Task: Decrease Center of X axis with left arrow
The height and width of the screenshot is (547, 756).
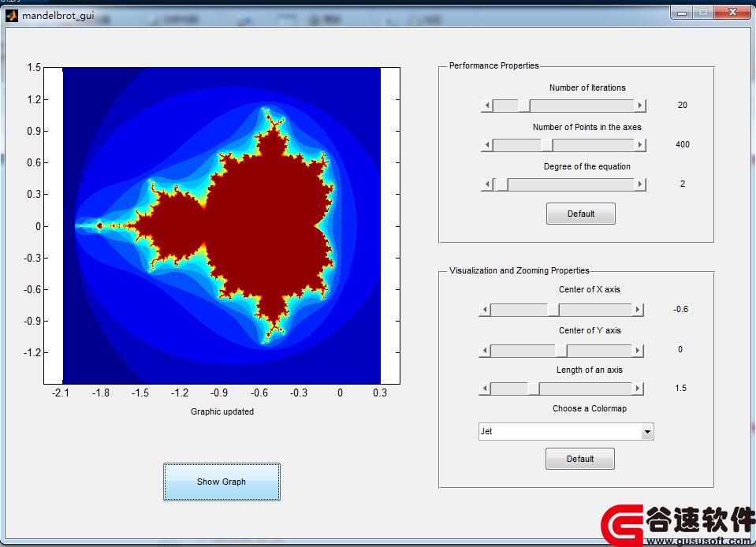Action: point(485,310)
